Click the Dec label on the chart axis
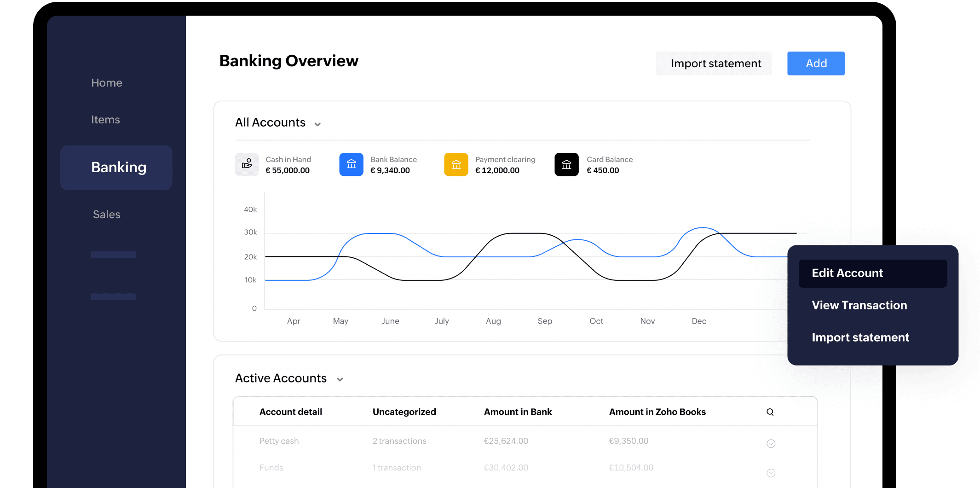This screenshot has width=980, height=488. tap(699, 321)
